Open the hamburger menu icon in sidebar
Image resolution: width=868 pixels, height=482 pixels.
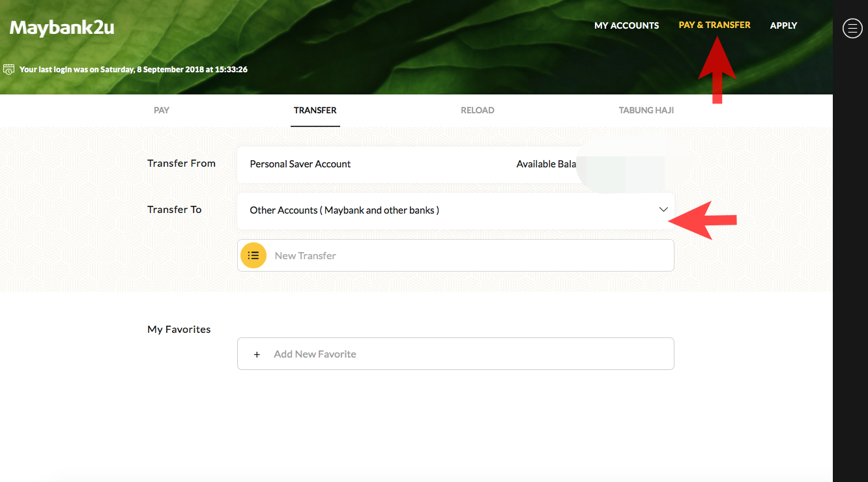pyautogui.click(x=852, y=28)
